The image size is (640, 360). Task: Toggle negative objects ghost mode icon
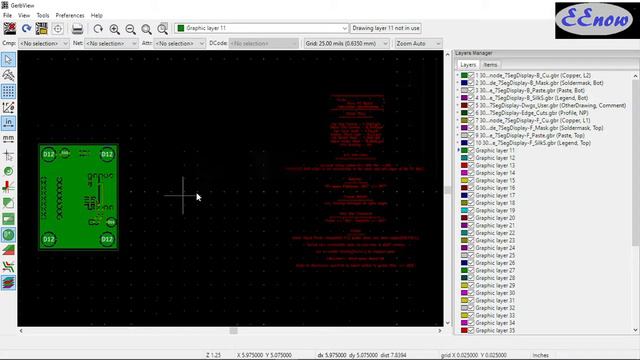click(8, 219)
